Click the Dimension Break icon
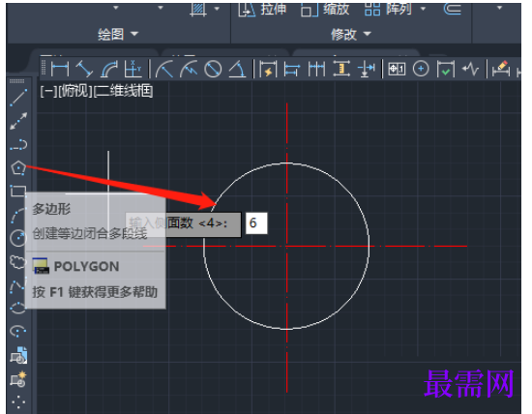 point(366,69)
